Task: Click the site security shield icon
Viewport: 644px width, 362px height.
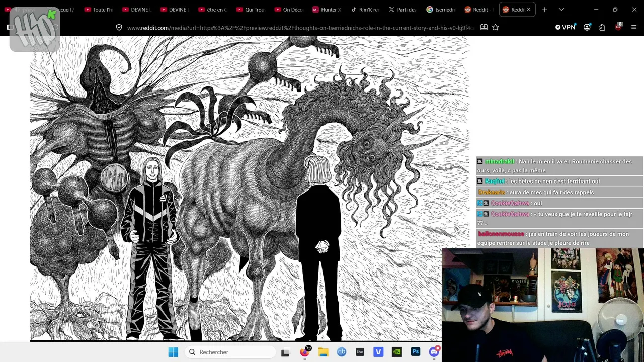Action: (119, 27)
